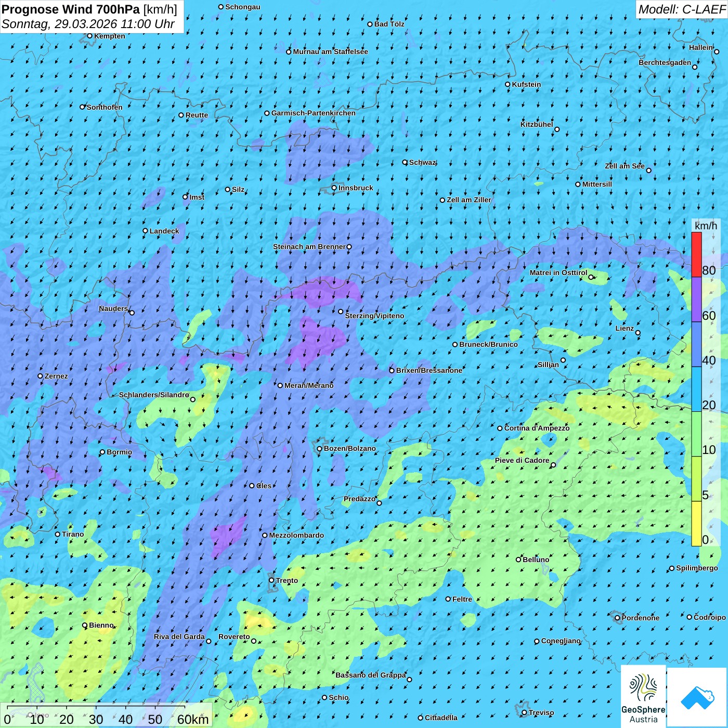The height and width of the screenshot is (728, 728).
Task: Click the Steinach am Brenner marker
Action: click(x=349, y=247)
